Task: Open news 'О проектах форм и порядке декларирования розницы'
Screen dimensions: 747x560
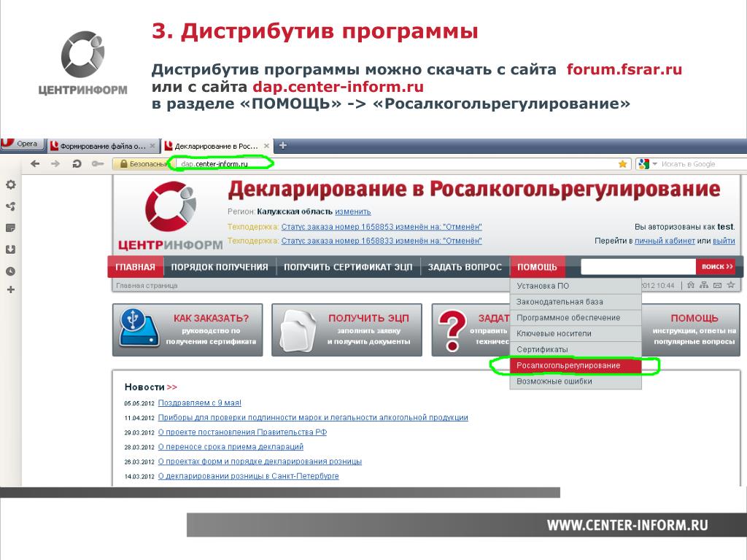Action: (260, 462)
